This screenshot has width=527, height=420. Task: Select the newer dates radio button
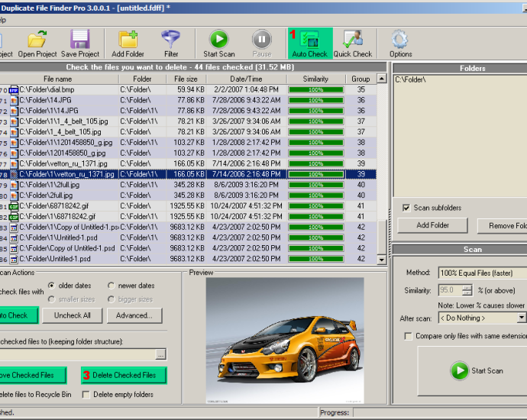coord(112,286)
